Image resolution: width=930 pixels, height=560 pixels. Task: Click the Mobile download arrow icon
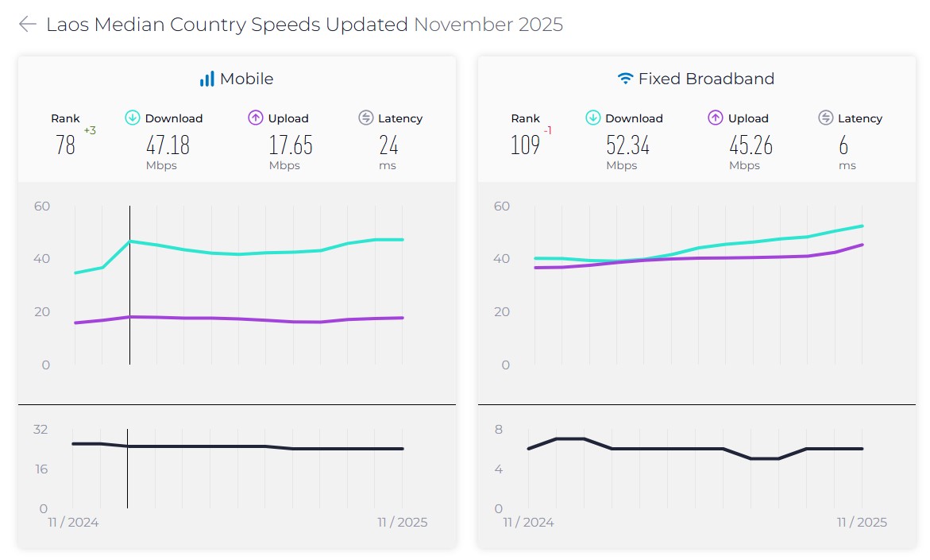pos(133,118)
